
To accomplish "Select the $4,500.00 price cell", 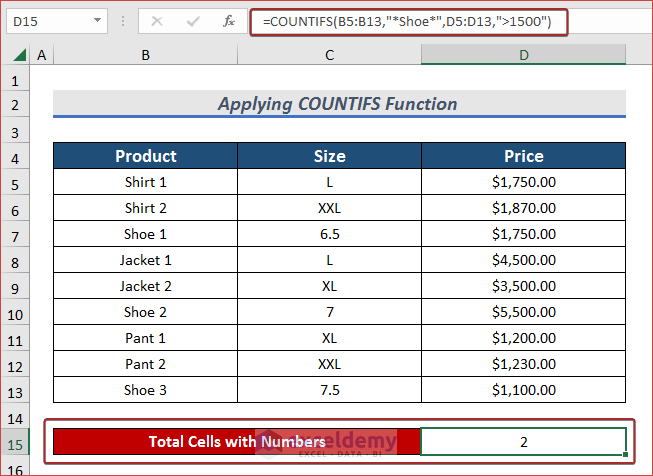I will [523, 260].
